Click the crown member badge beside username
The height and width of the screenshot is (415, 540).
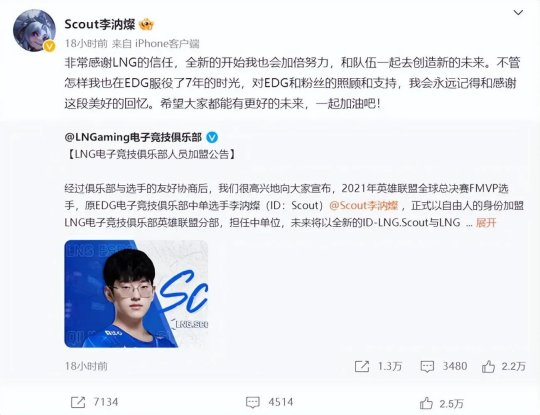pyautogui.click(x=146, y=24)
